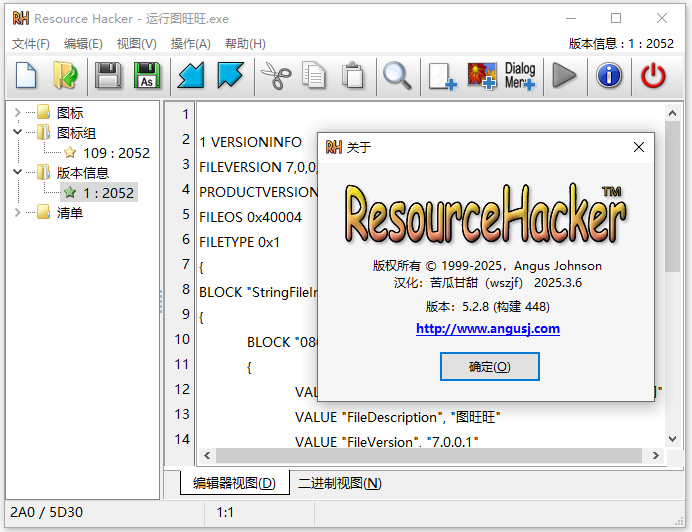The height and width of the screenshot is (532, 692).
Task: Click the Add image resource flower icon
Action: pyautogui.click(x=482, y=75)
